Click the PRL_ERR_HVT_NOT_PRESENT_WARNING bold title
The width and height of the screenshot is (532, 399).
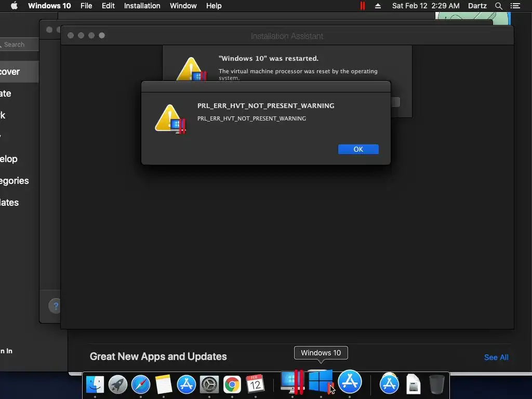pos(265,105)
